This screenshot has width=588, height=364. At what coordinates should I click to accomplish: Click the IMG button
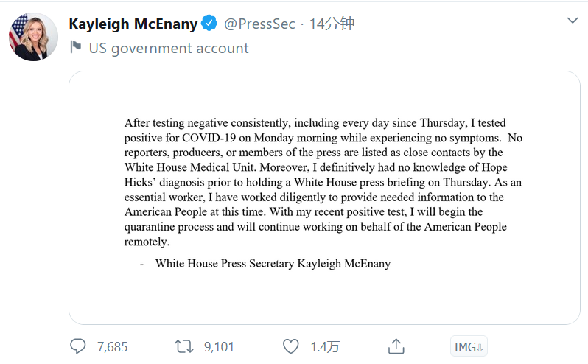465,347
